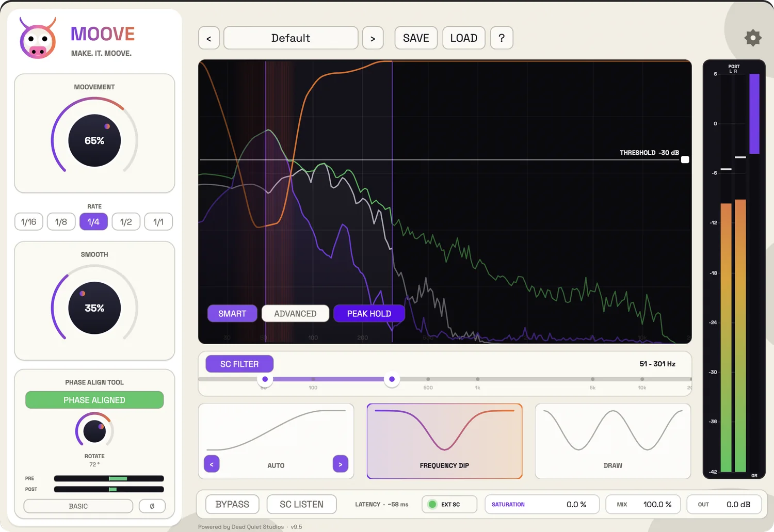Click Powered by Dead Quiet Studios text
Screen dimensions: 774x532
pyautogui.click(x=241, y=527)
